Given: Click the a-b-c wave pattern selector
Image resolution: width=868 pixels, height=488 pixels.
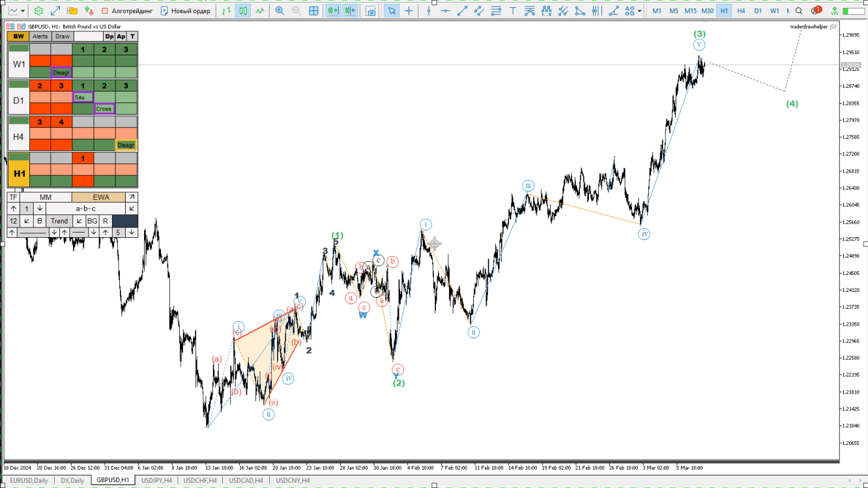Looking at the screenshot, I should coord(85,208).
